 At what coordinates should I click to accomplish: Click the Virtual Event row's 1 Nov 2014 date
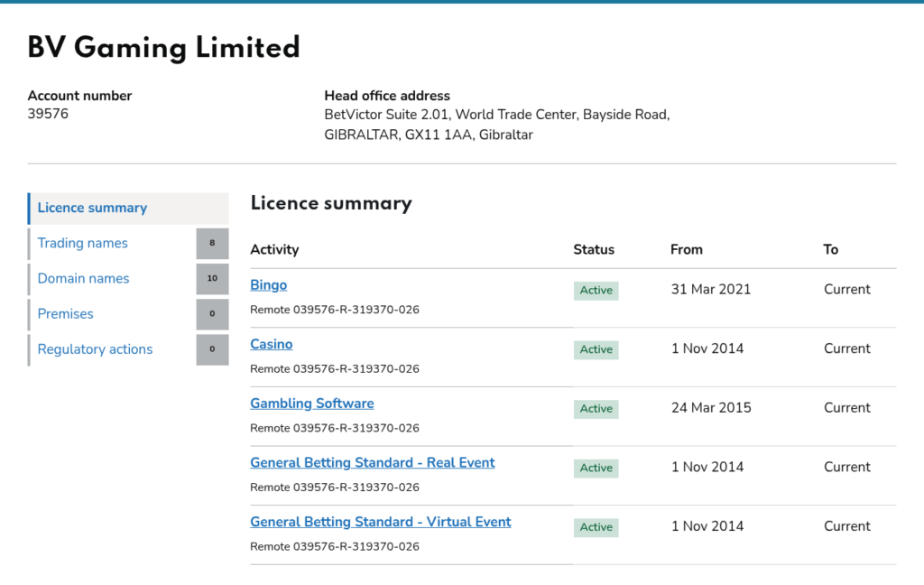click(707, 526)
